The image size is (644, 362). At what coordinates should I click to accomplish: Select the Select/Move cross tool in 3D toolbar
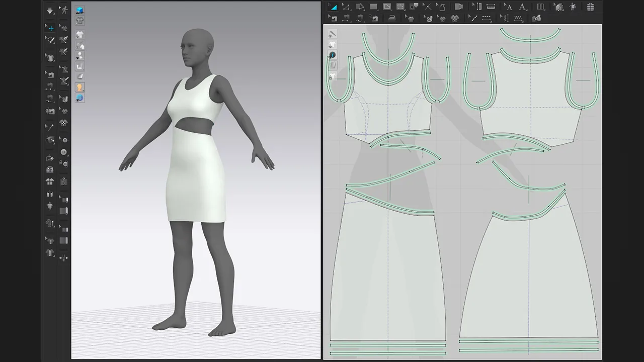click(50, 28)
